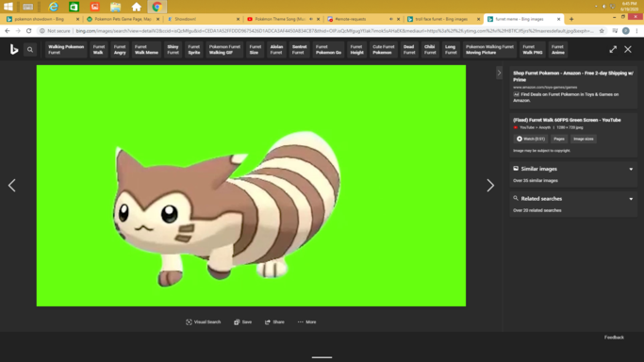644x362 pixels.
Task: Select the Furret Height suggestion chip
Action: (356, 50)
